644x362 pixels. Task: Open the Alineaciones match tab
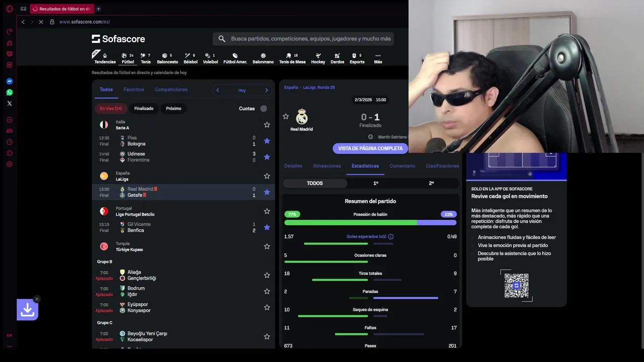click(327, 166)
